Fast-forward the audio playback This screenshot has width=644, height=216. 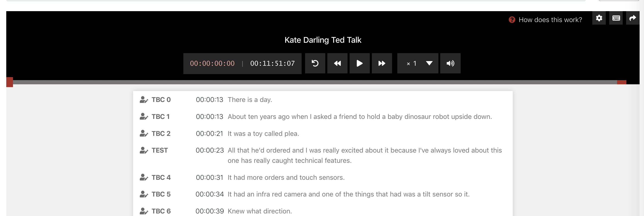click(382, 63)
